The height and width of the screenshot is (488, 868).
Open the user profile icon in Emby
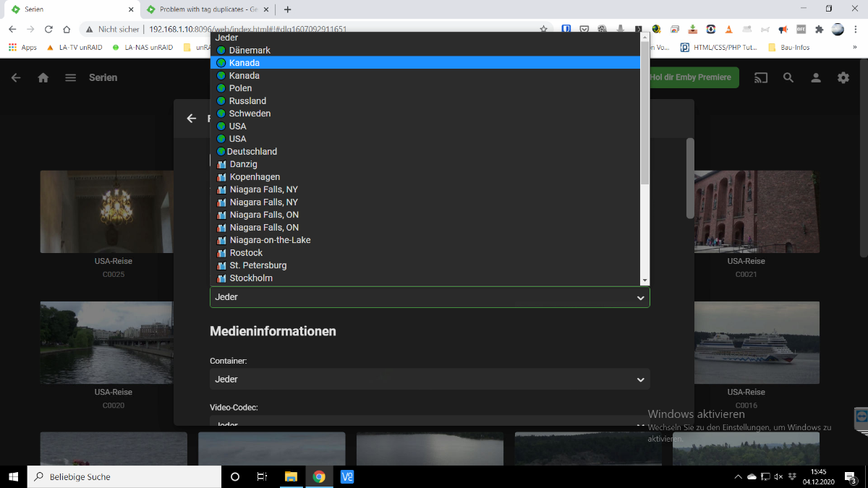point(816,77)
